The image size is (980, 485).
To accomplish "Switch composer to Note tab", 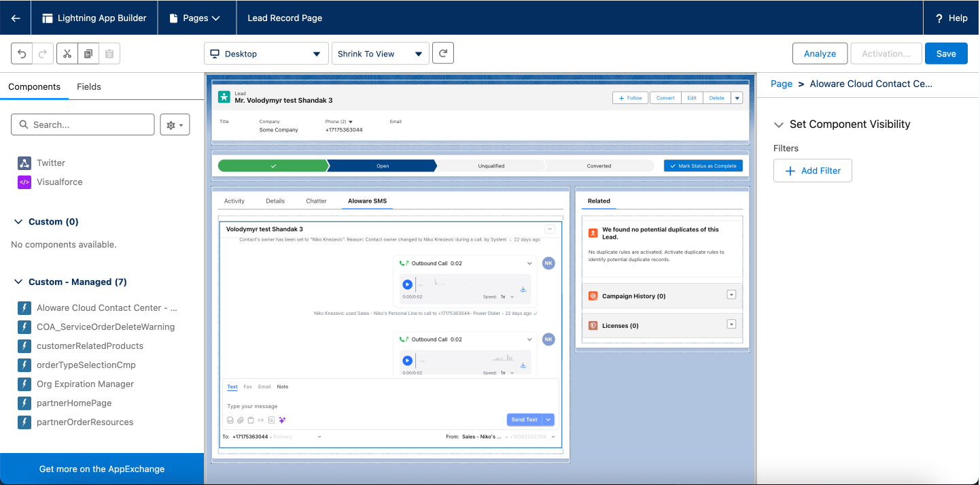I will [x=282, y=386].
